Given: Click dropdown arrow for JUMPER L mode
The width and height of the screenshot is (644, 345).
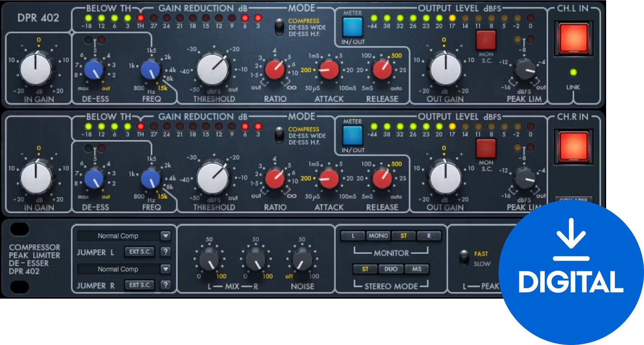Looking at the screenshot, I should pos(166,236).
